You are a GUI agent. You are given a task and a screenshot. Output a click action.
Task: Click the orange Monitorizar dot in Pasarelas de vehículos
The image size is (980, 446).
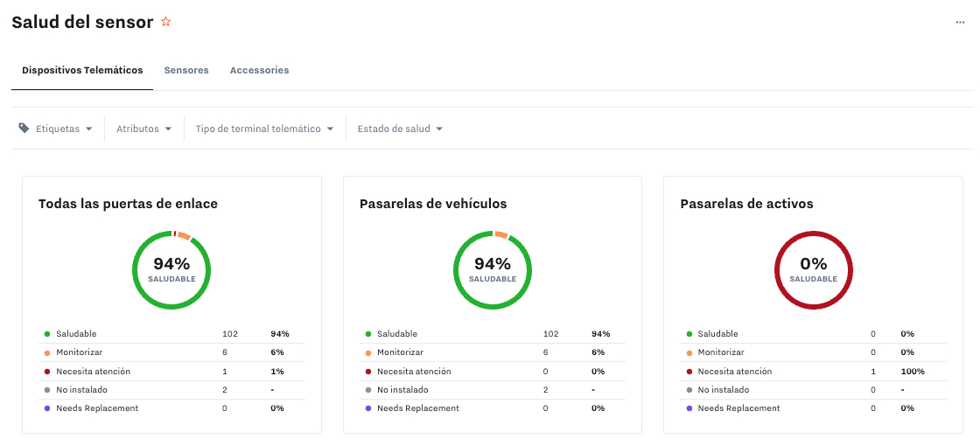pos(368,352)
